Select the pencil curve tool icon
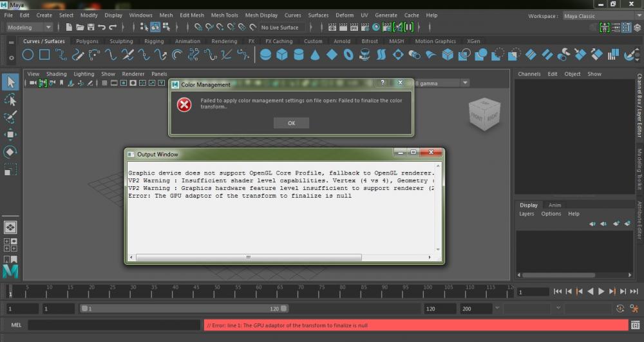644x342 pixels. [x=78, y=55]
